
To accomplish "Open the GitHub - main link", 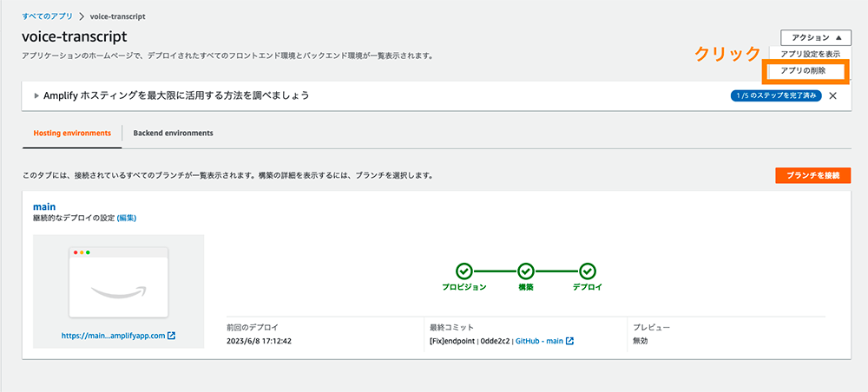I will [539, 341].
